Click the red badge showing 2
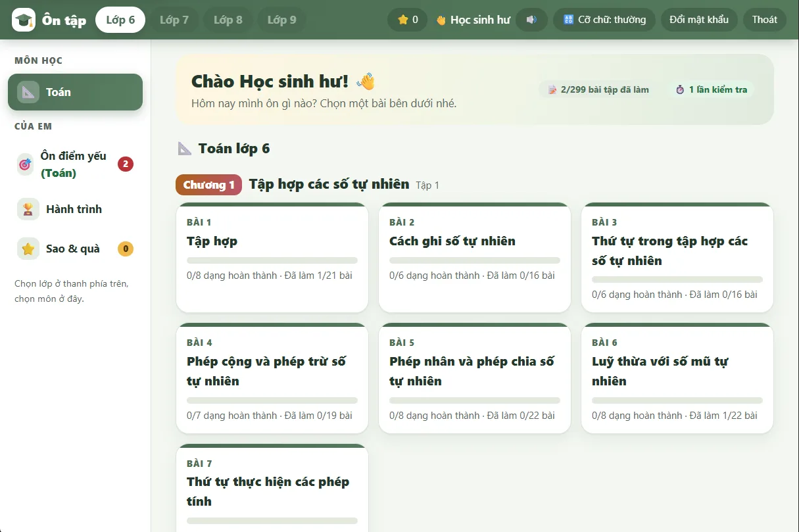The image size is (799, 532). click(126, 164)
